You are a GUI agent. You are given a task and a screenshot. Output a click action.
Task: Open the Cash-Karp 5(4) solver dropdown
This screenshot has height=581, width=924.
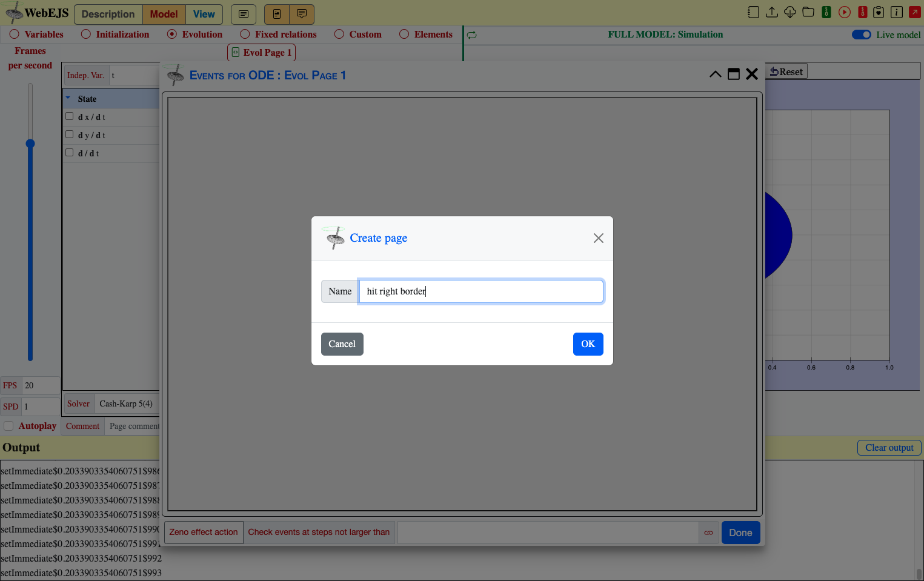(x=127, y=404)
